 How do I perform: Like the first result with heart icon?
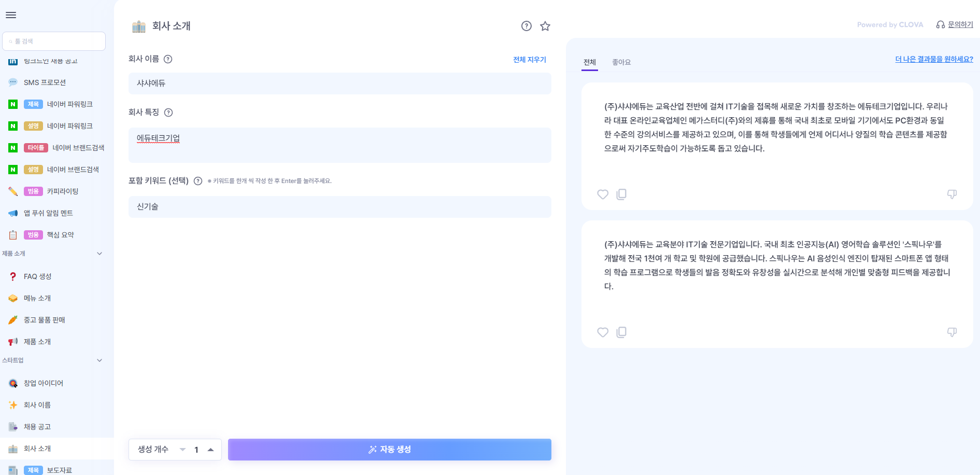click(603, 194)
